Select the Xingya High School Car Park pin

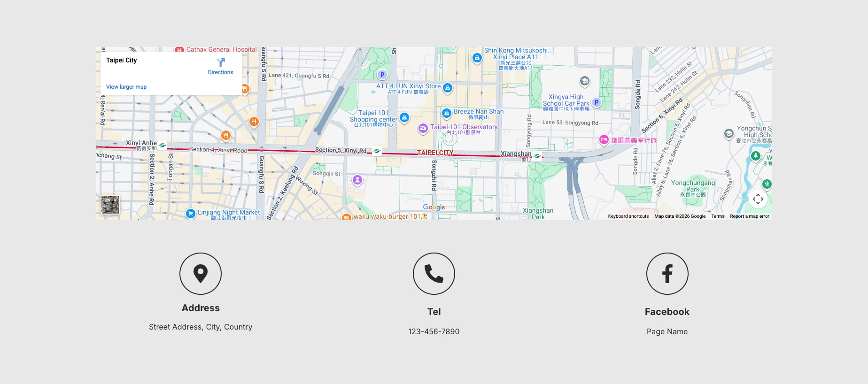(x=596, y=102)
